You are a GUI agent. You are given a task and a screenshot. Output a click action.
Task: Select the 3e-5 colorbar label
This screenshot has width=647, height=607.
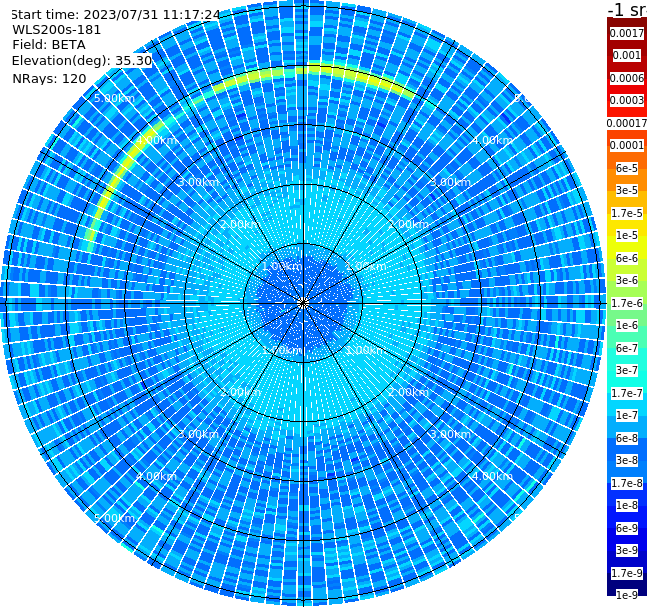[627, 190]
